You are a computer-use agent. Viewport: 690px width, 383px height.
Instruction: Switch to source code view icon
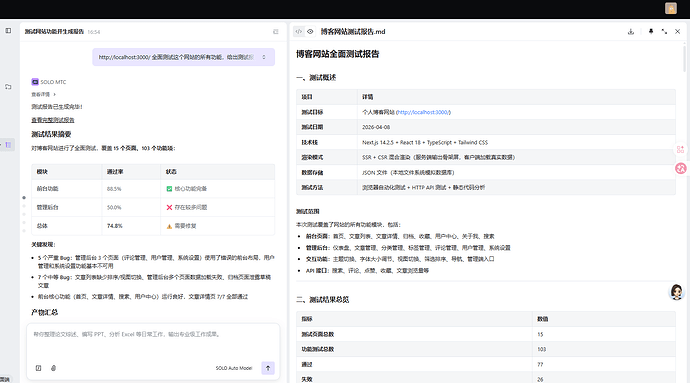pos(299,31)
